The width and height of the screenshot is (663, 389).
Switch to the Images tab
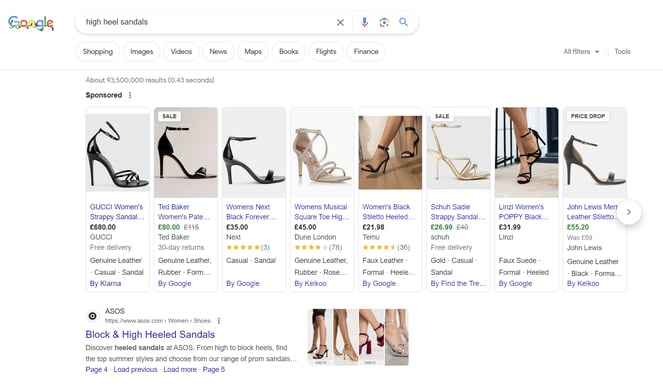point(142,52)
